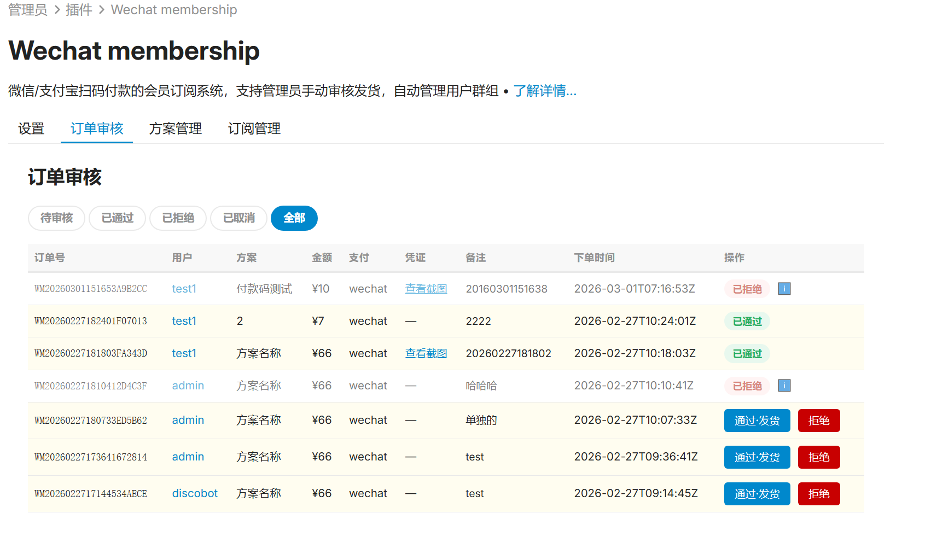Viewport: 931px width, 560px height.
Task: Click the Wechat membership page heading
Action: pos(134,51)
